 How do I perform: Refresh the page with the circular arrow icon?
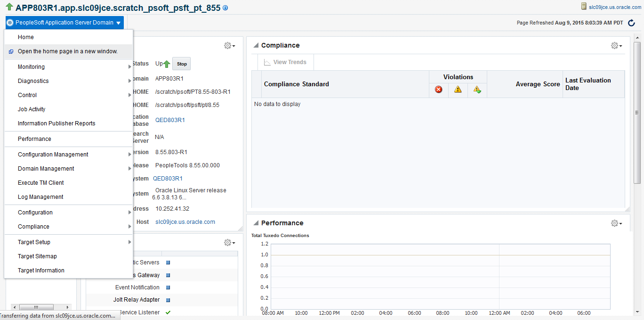tap(632, 23)
